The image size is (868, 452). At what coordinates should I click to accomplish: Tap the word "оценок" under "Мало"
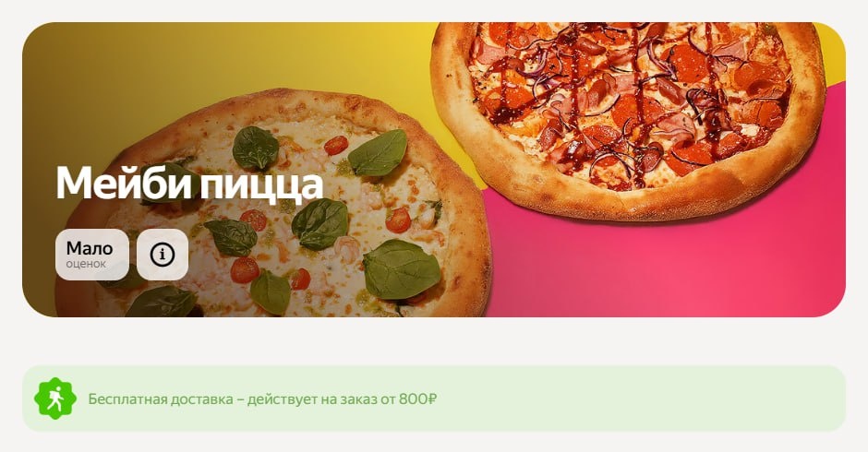[86, 264]
